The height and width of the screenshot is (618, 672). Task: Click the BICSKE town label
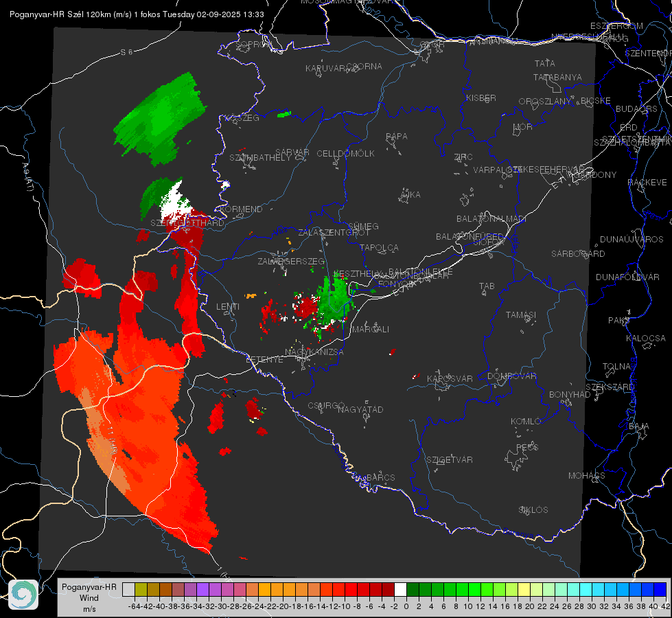tap(596, 100)
